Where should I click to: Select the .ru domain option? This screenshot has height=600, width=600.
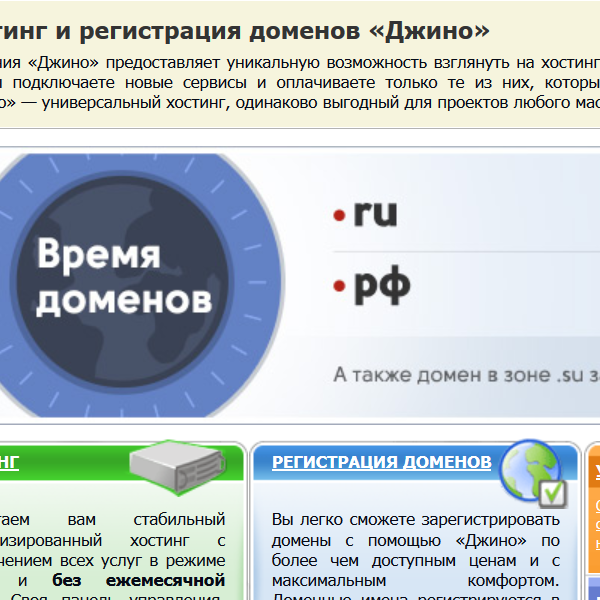click(365, 213)
